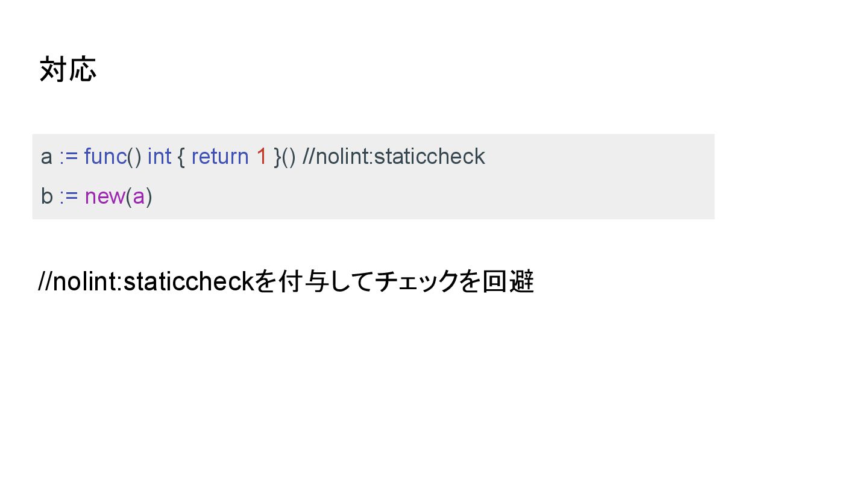This screenshot has width=868, height=488.
Task: Select the int return type in code
Action: pos(159,157)
